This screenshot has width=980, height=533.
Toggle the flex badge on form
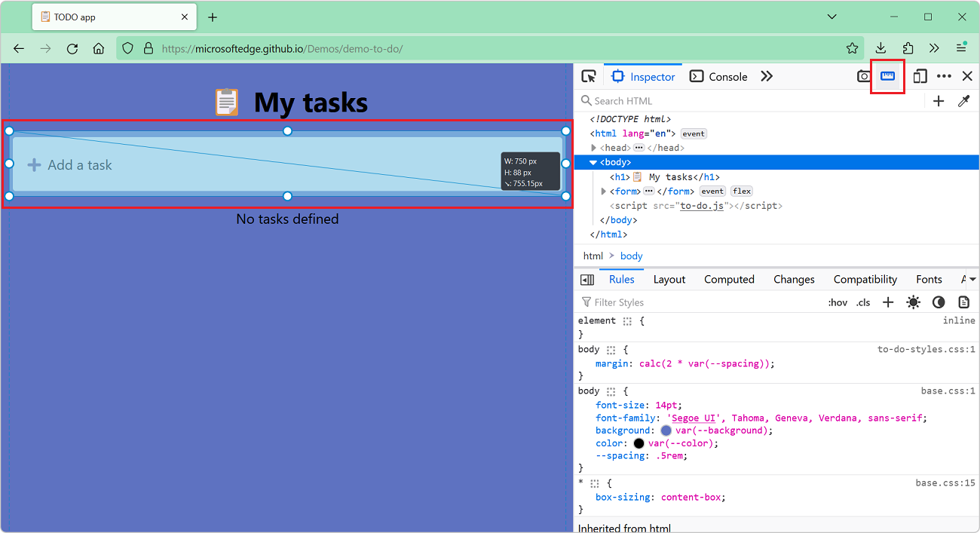(742, 191)
